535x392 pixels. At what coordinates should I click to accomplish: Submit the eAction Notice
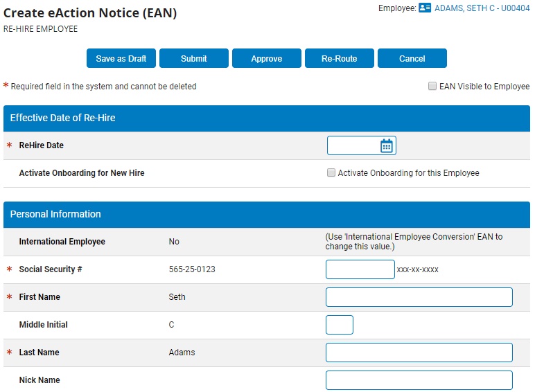click(194, 58)
